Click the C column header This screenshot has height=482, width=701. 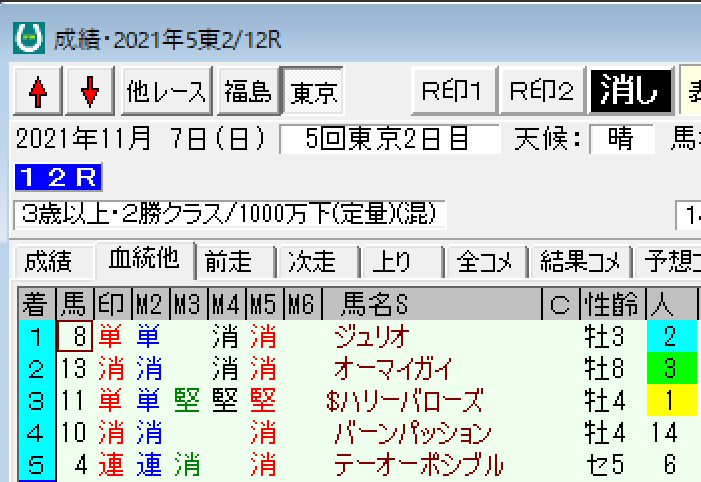coord(561,304)
